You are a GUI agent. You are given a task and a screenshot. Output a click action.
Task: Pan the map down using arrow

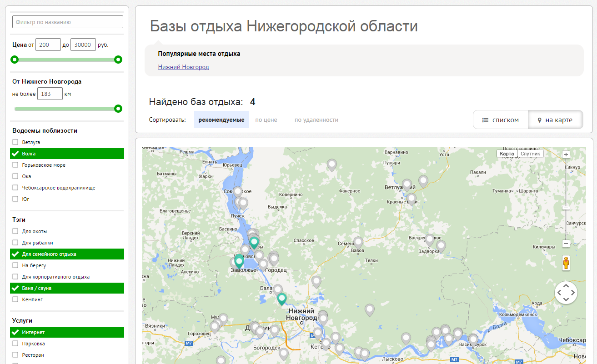[566, 299]
